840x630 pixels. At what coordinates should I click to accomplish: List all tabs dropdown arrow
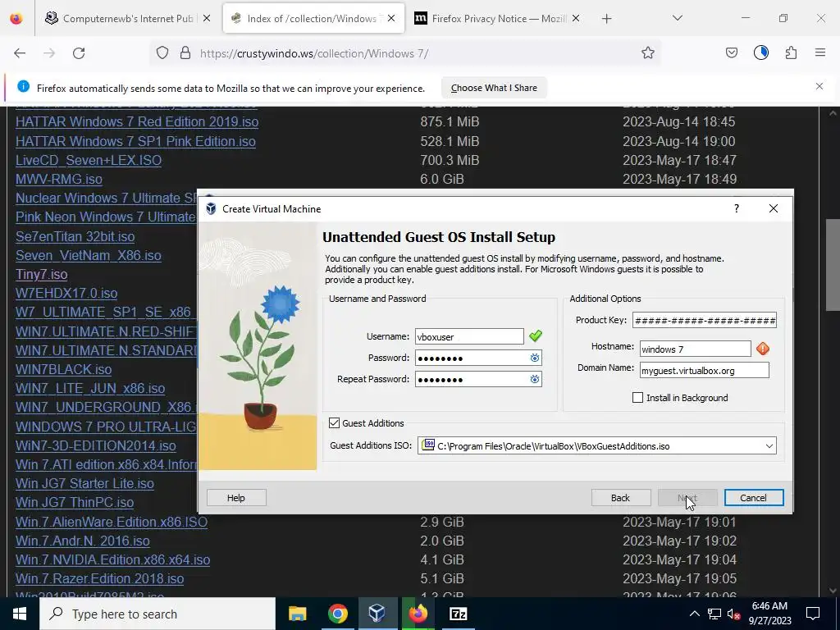(677, 18)
